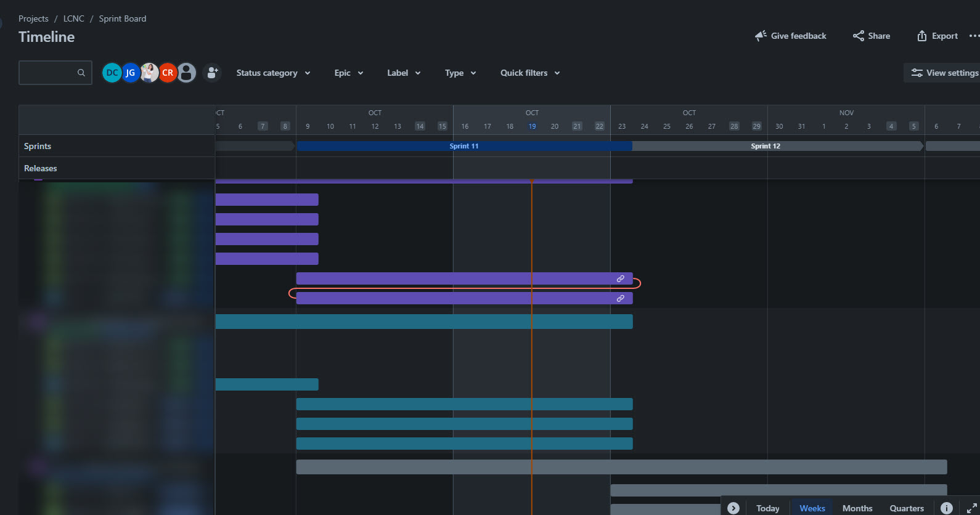980x515 pixels.
Task: Switch timeline to Quarters view
Action: point(907,508)
